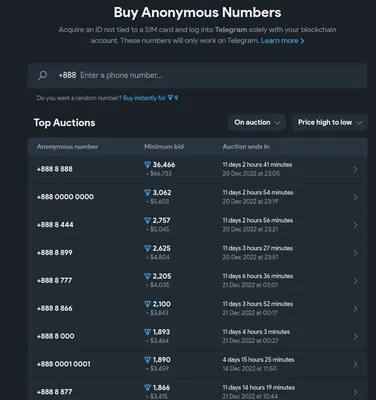The height and width of the screenshot is (400, 376).
Task: Click the chevron arrow on +888 0001 0001 row
Action: point(355,364)
